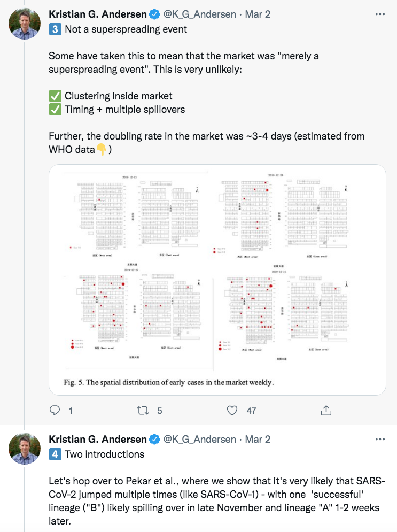Click profile photo beside Two introductions tweet
Viewport: 397px width, 532px height.
[25, 449]
